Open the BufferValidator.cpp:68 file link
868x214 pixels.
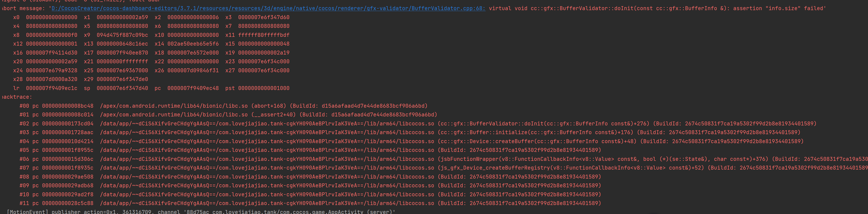268,9
